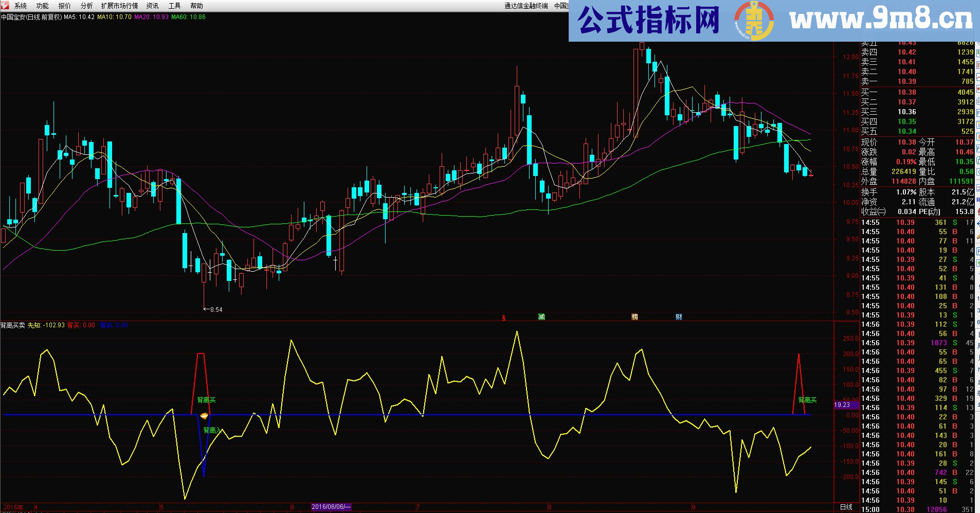
Task: Click the red S marker on chart
Action: [x=504, y=317]
